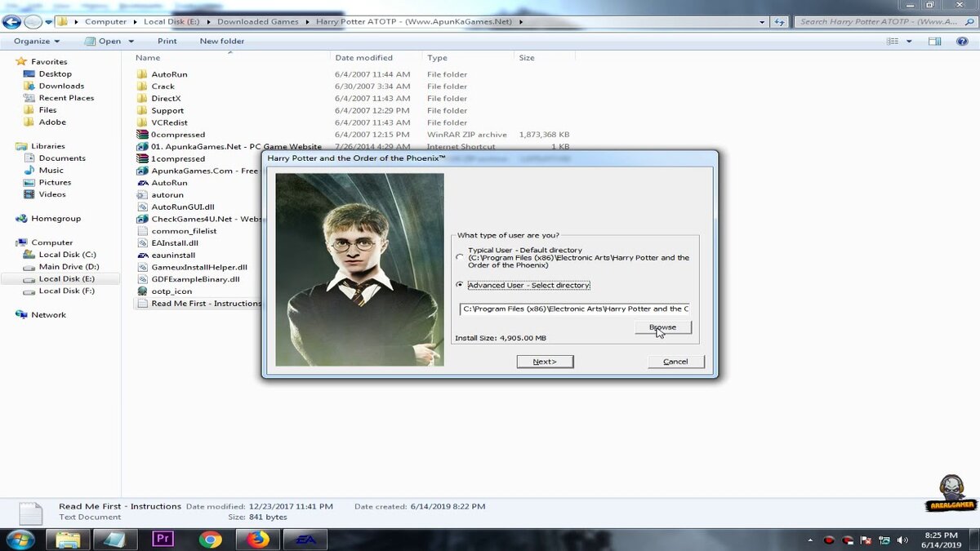Select GDFExampleBinary.dll file
Screen dimensions: 980x551
195,279
